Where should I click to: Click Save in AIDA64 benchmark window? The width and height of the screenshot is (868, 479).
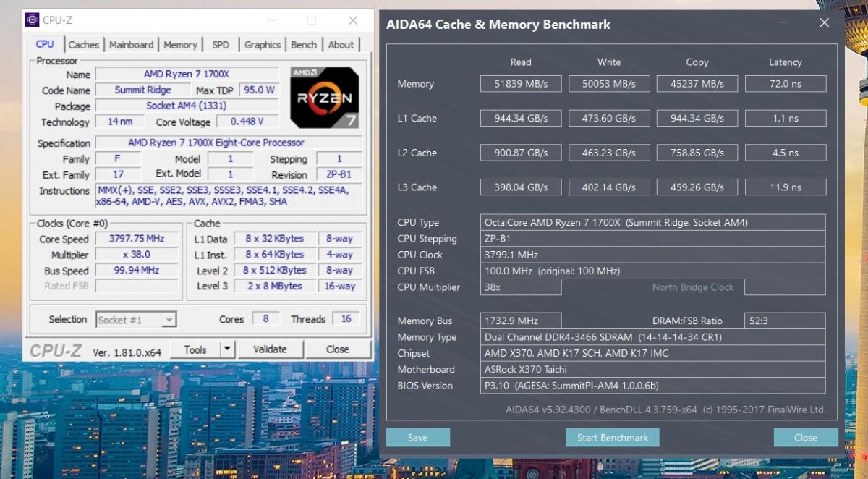coord(418,437)
